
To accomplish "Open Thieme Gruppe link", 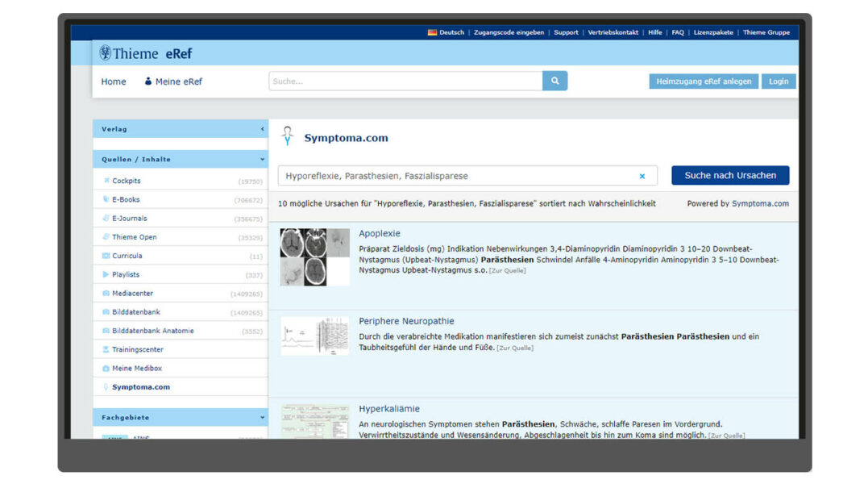I will point(766,33).
